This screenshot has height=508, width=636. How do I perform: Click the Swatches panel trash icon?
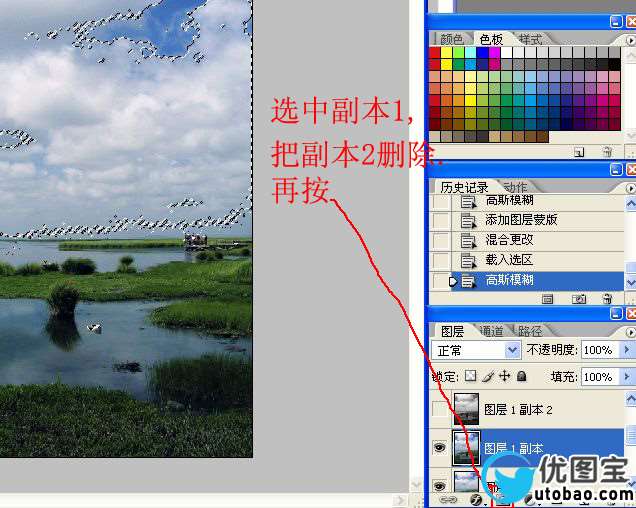pos(607,152)
